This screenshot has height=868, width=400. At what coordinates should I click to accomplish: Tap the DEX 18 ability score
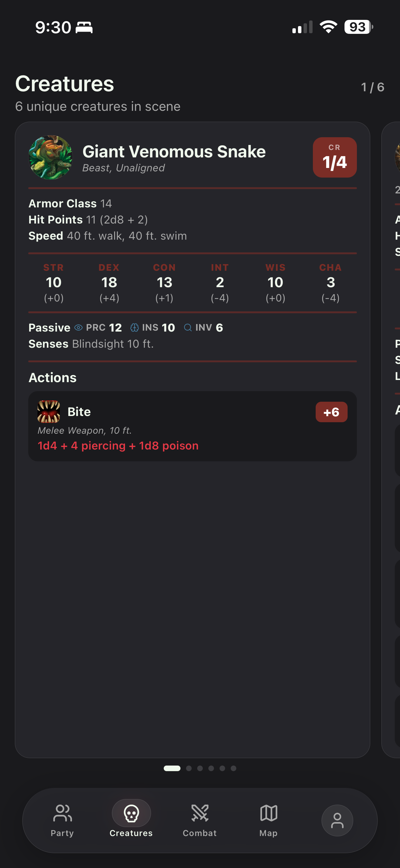click(109, 283)
